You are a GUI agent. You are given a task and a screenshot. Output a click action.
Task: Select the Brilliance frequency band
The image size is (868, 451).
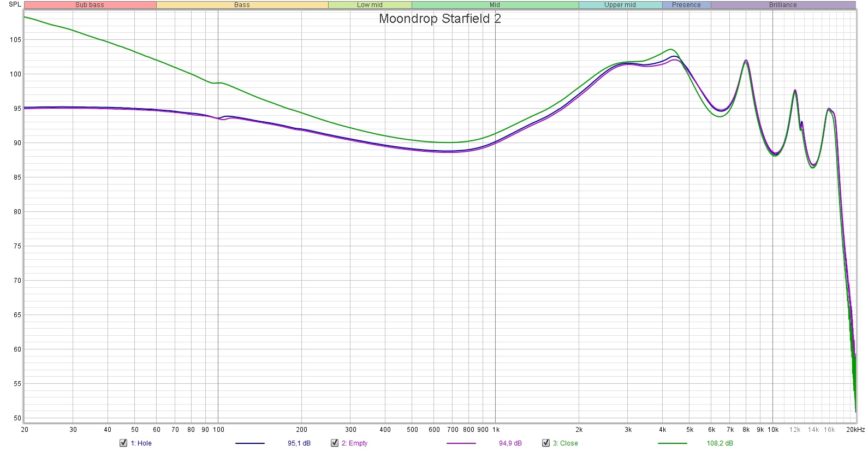[x=783, y=5]
